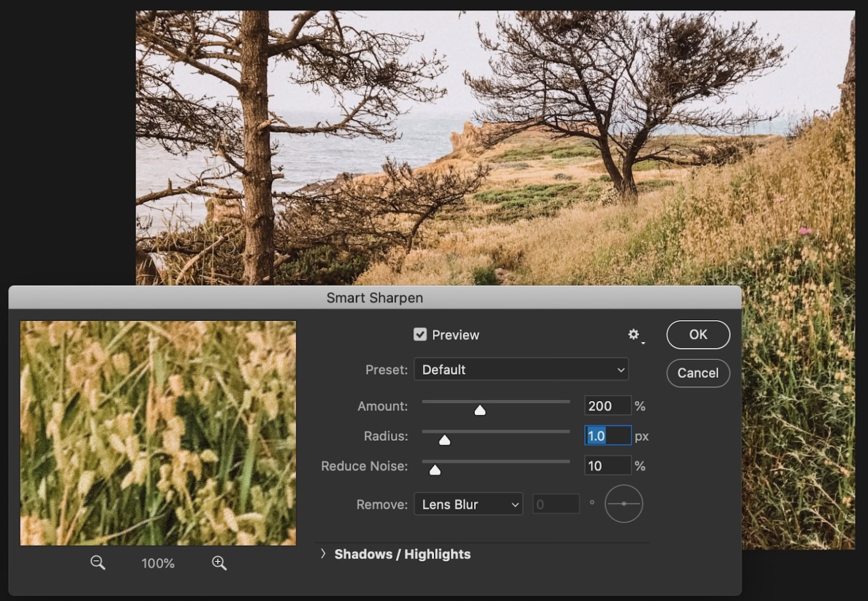Click the Smart Sharpen title bar

point(374,298)
